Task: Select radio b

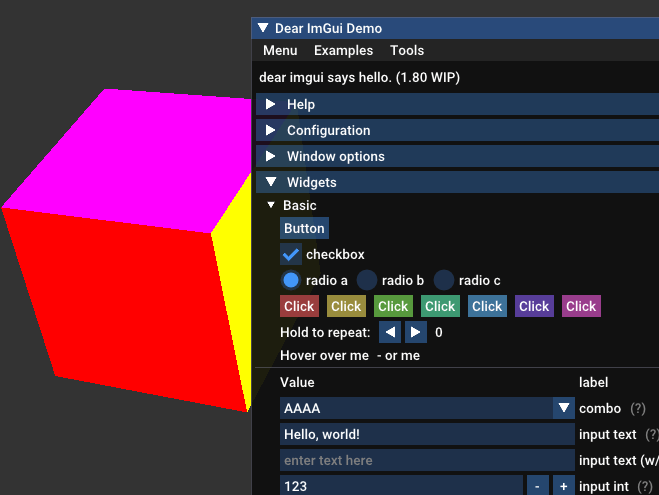Action: (366, 280)
